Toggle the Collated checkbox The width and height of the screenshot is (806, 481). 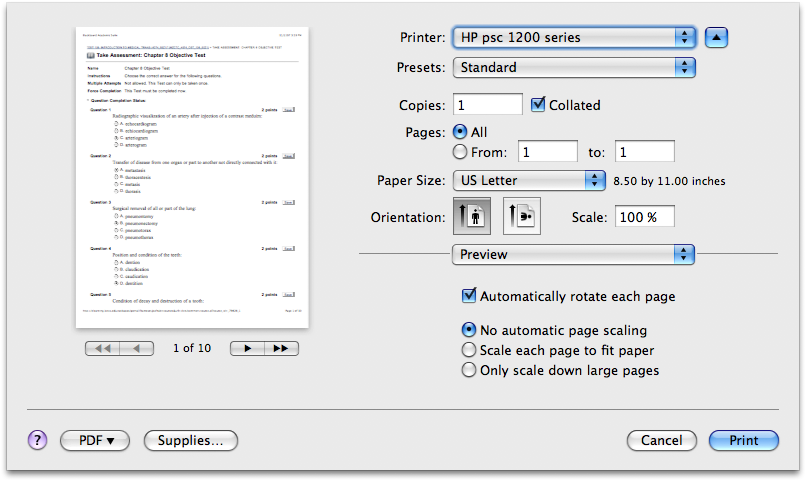click(x=539, y=105)
